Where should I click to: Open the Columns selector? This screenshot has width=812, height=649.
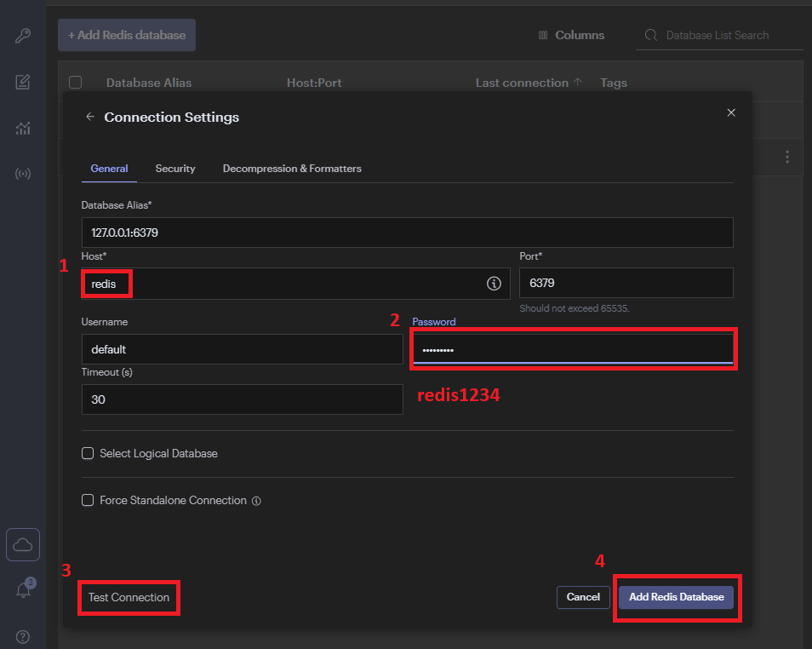571,35
